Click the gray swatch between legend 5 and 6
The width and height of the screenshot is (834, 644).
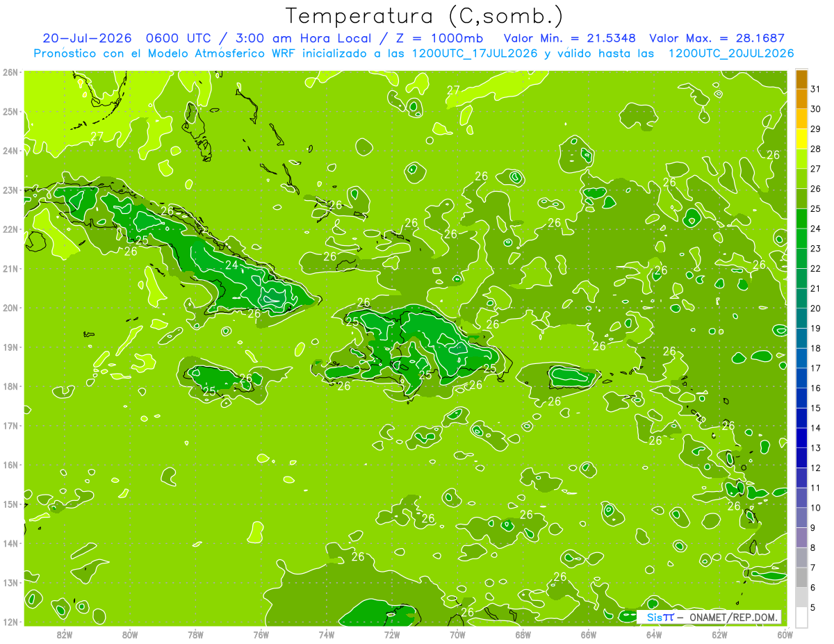[x=801, y=597]
